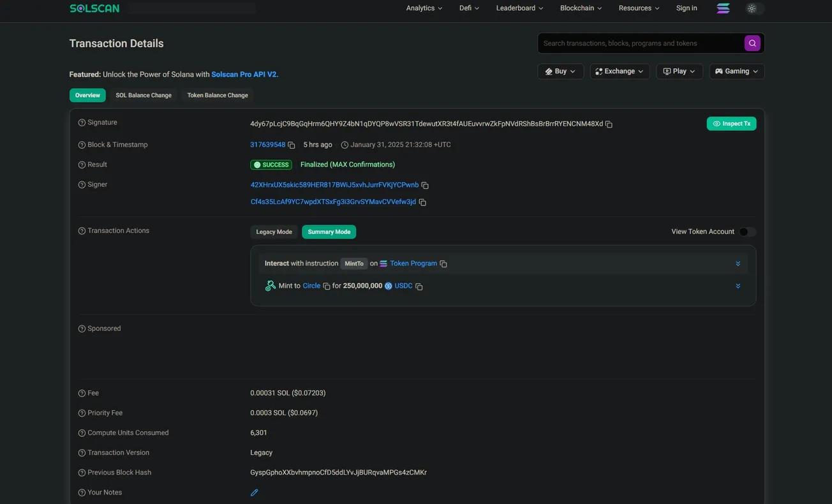Open the Defi menu

pyautogui.click(x=469, y=8)
